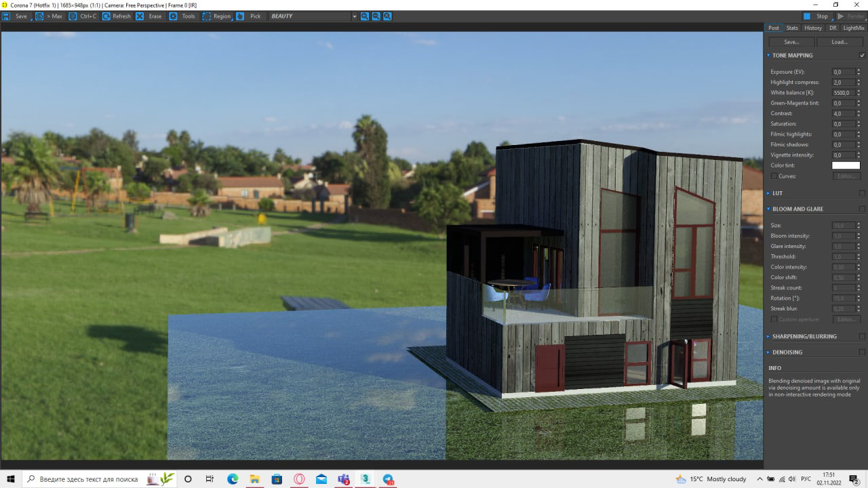
Task: Switch to the Stats tab
Action: click(792, 28)
